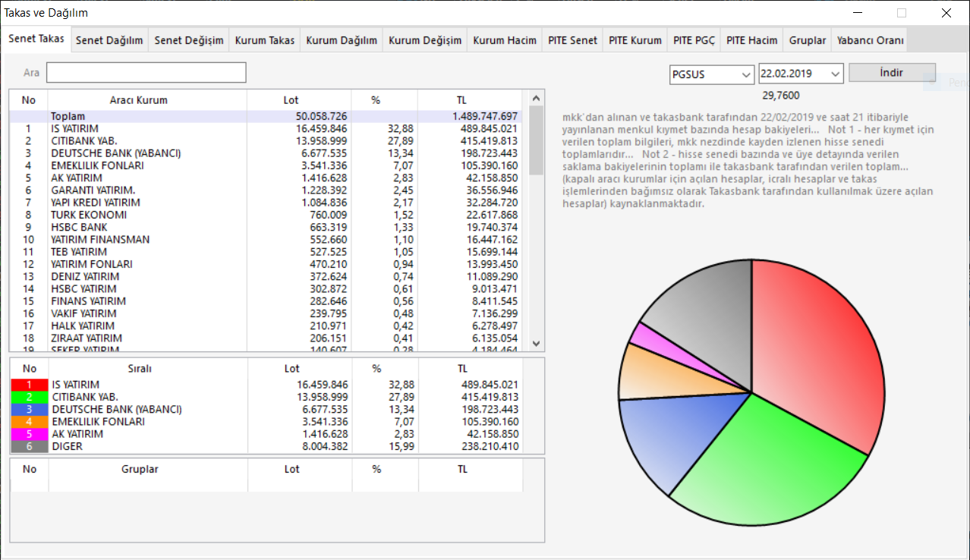Sort by the Aracı Kurum column header

point(139,100)
